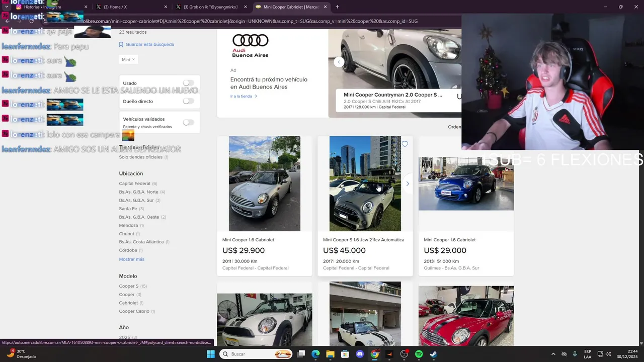Select the Mini Cooper Cabriolet Mercado tab

(291, 7)
